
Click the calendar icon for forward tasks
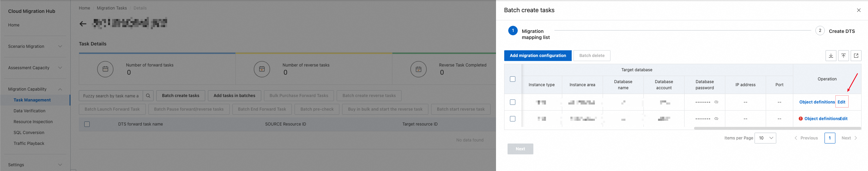coord(105,69)
